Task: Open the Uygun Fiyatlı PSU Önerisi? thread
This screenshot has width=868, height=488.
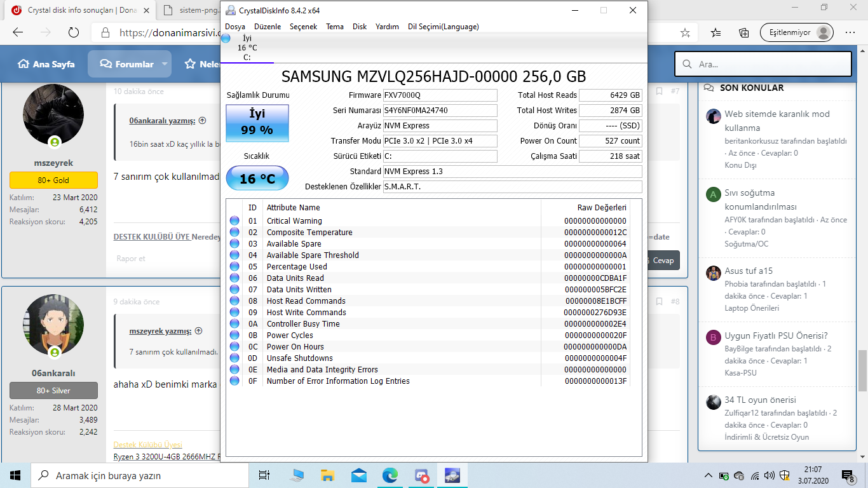Action: click(776, 335)
